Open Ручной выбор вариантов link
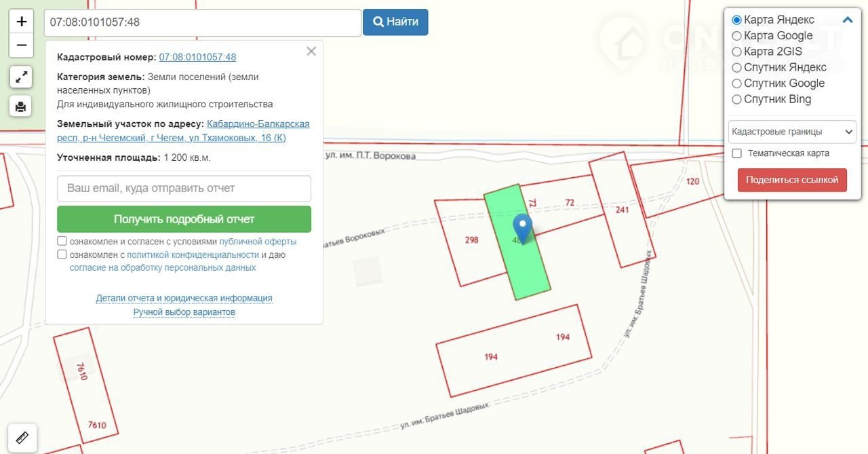The width and height of the screenshot is (868, 454). [x=184, y=312]
